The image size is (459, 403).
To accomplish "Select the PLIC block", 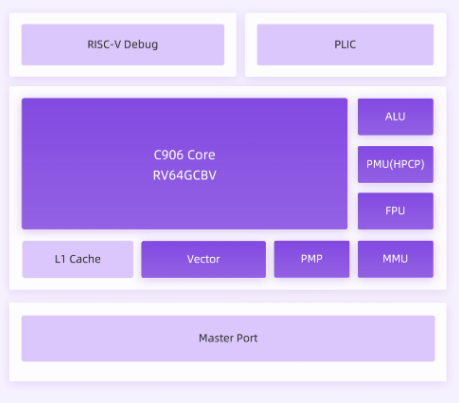I will pyautogui.click(x=345, y=45).
